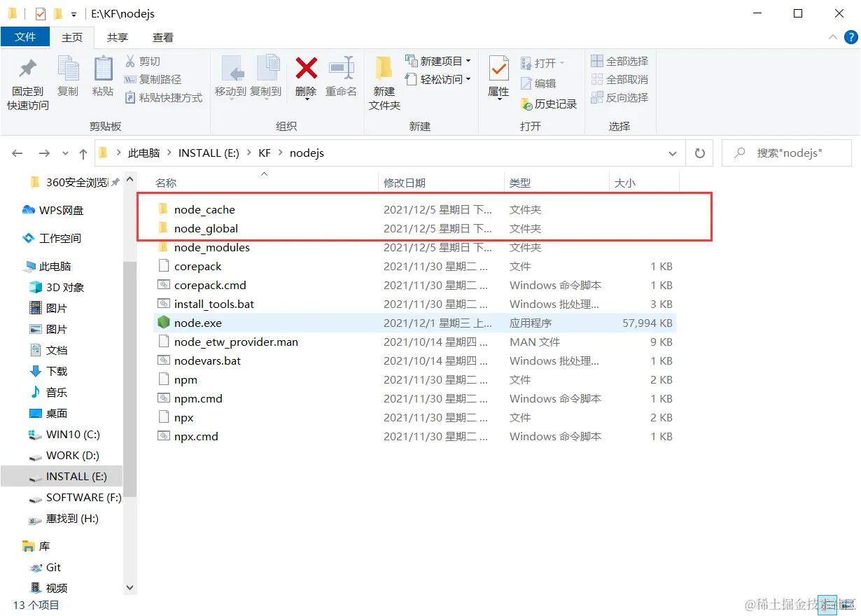Click KF breadcrumb segment
This screenshot has height=616, width=861.
coord(264,153)
